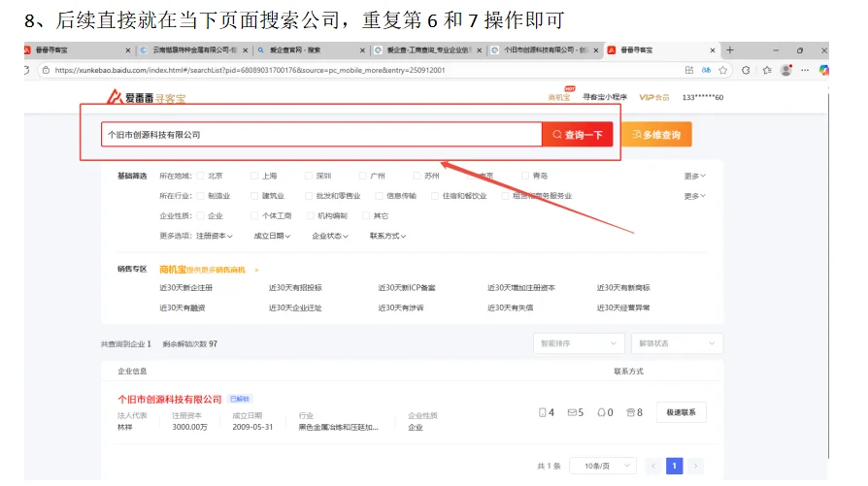Screen dimensions: 868x486
Task: Open the 注册资本 dropdown
Action: (x=215, y=236)
